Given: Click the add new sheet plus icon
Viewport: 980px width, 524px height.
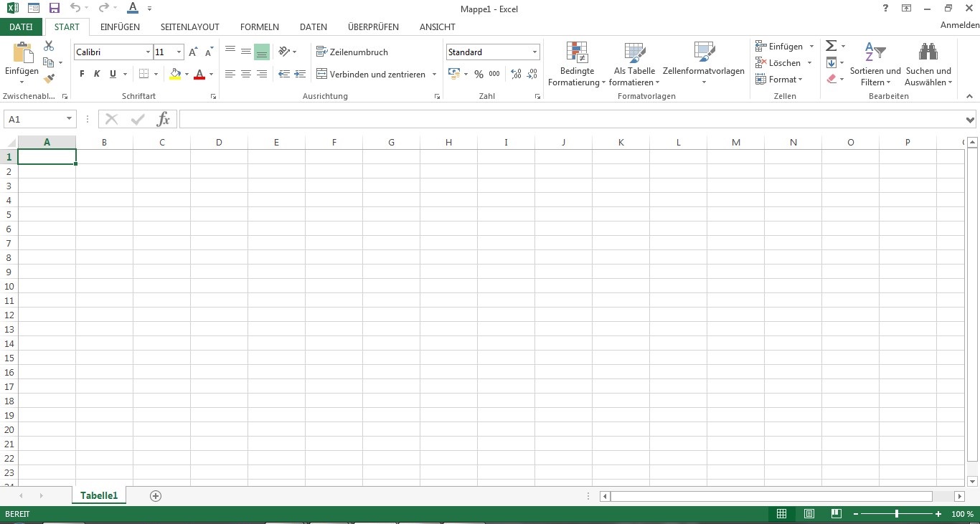Looking at the screenshot, I should pos(156,496).
